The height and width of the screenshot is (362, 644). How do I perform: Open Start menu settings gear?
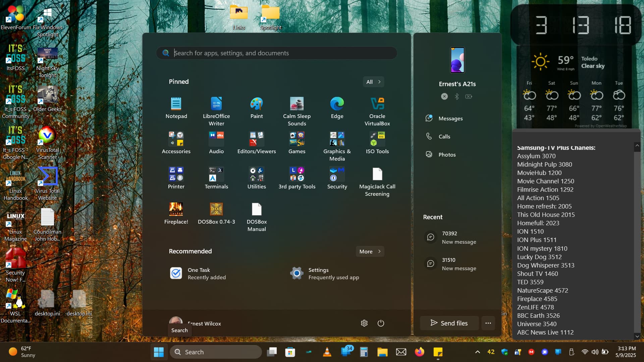(x=364, y=323)
